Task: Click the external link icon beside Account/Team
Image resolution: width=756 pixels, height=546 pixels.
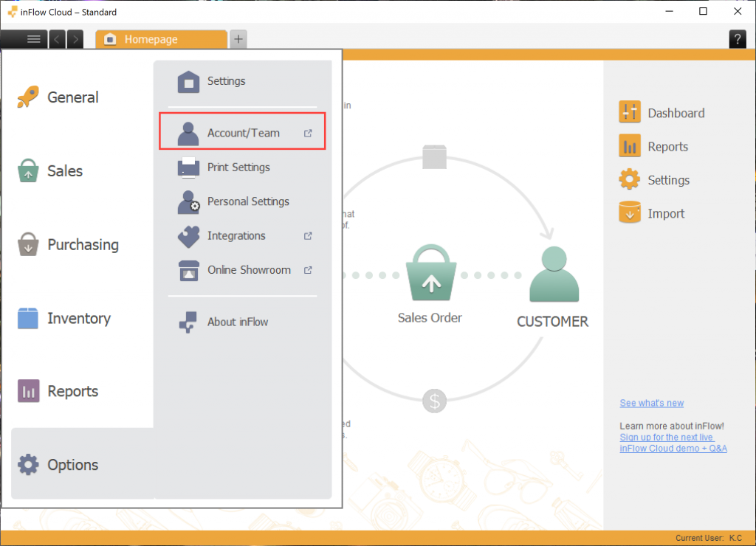Action: pos(308,133)
